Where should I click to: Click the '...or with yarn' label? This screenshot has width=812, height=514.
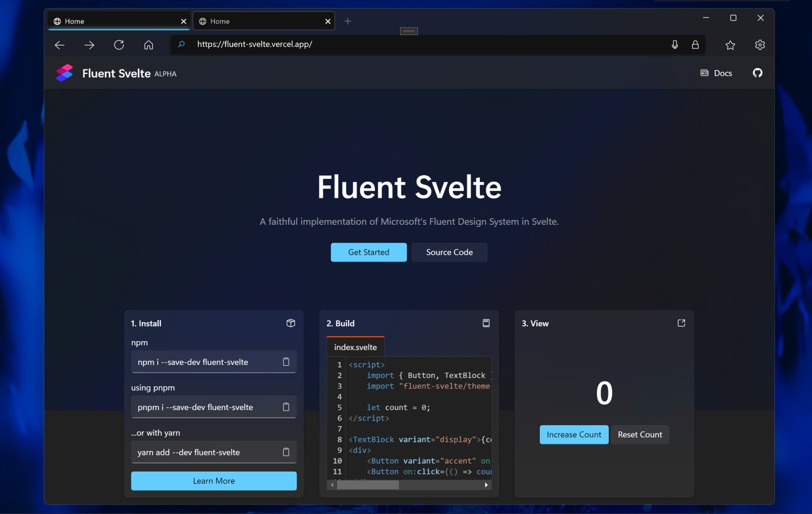point(155,433)
